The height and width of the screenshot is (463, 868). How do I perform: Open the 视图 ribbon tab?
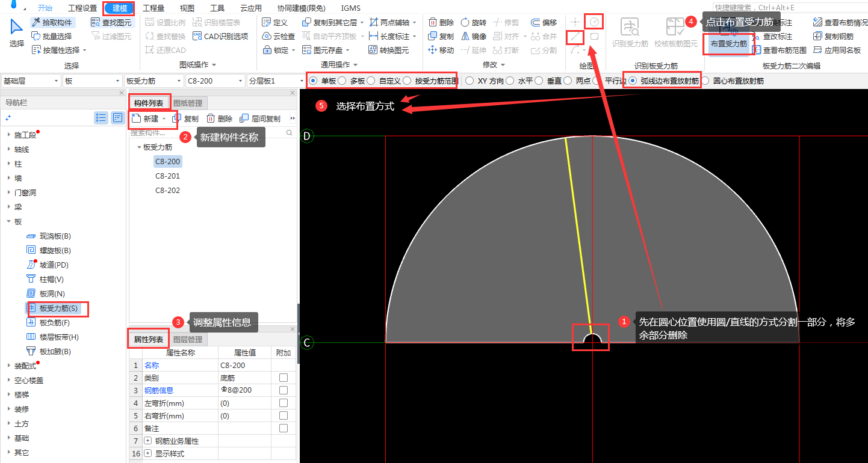pos(187,8)
